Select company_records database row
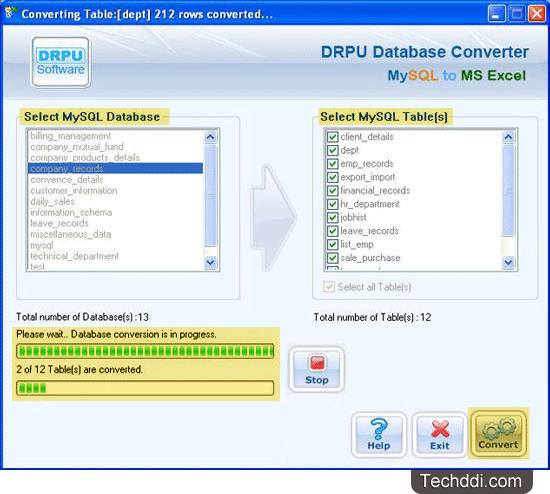The width and height of the screenshot is (550, 494). (115, 168)
